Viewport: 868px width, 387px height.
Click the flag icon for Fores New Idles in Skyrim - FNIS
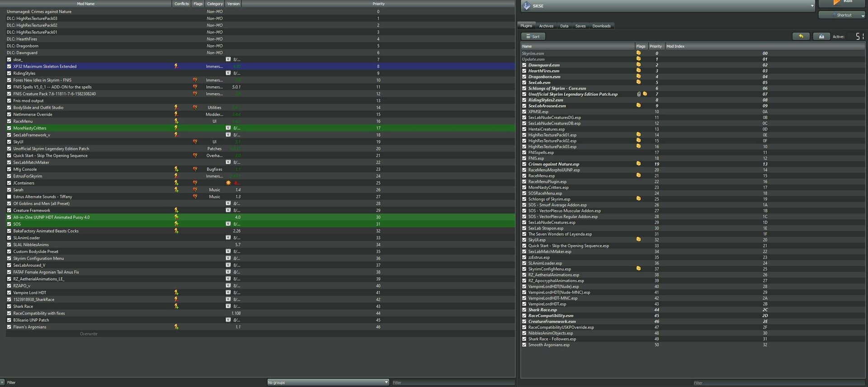pyautogui.click(x=195, y=80)
